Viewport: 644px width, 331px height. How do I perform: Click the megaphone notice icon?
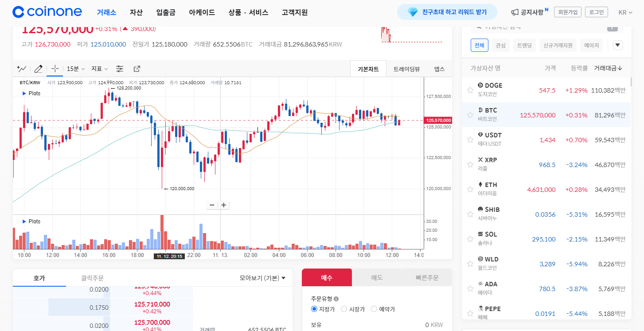tap(515, 12)
